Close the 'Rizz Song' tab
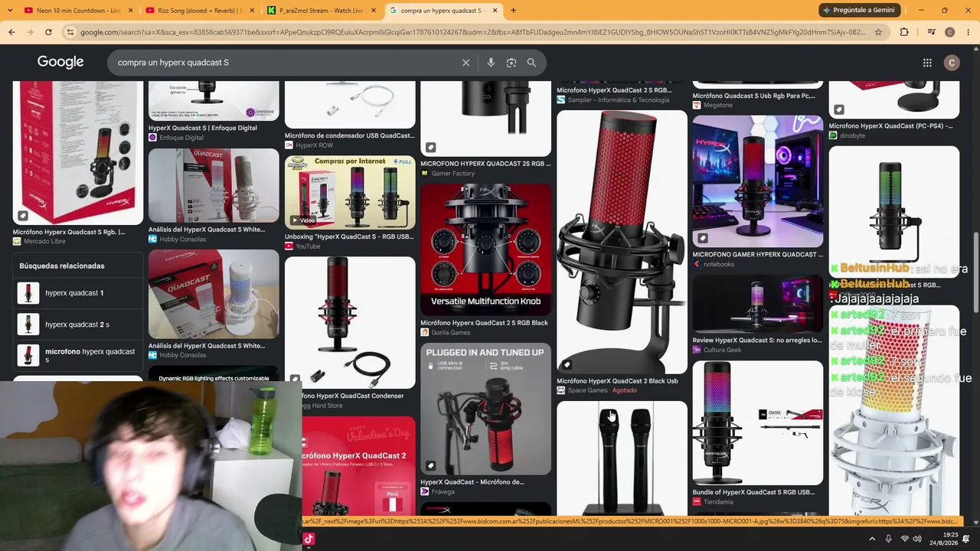Image resolution: width=980 pixels, height=551 pixels. 252,11
